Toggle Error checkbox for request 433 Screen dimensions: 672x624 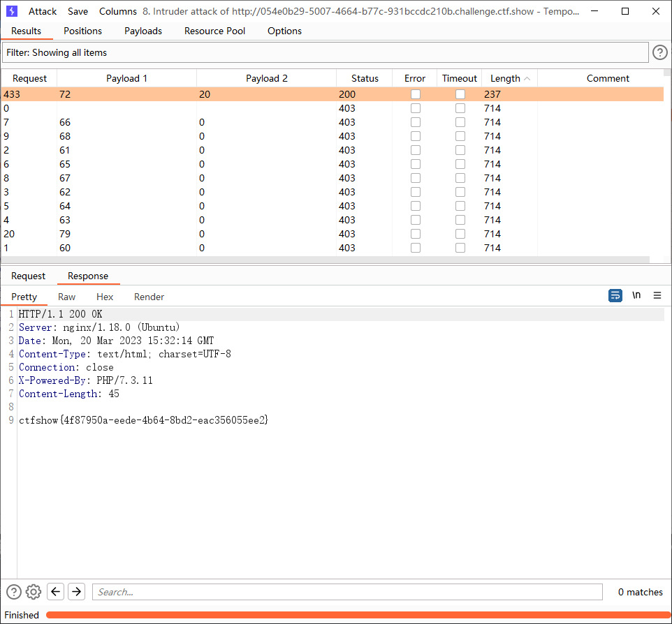pos(416,94)
